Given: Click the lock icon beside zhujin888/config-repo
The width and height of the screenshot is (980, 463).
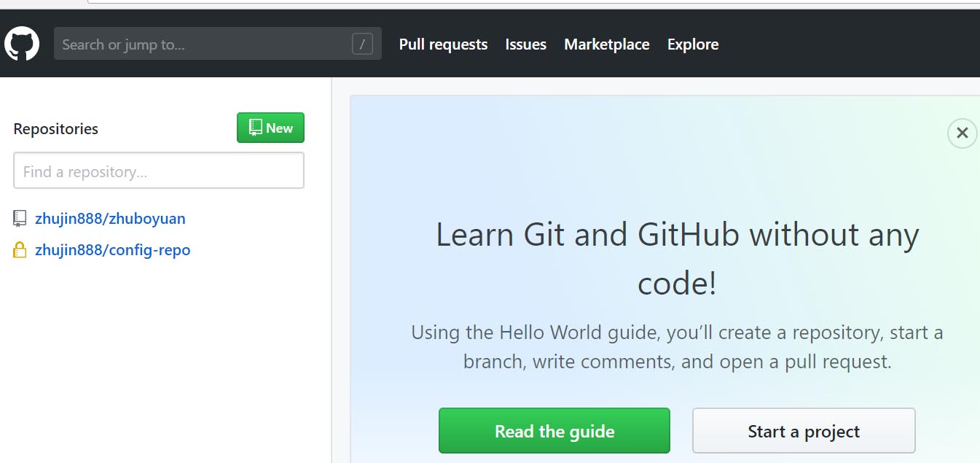Looking at the screenshot, I should pos(20,250).
